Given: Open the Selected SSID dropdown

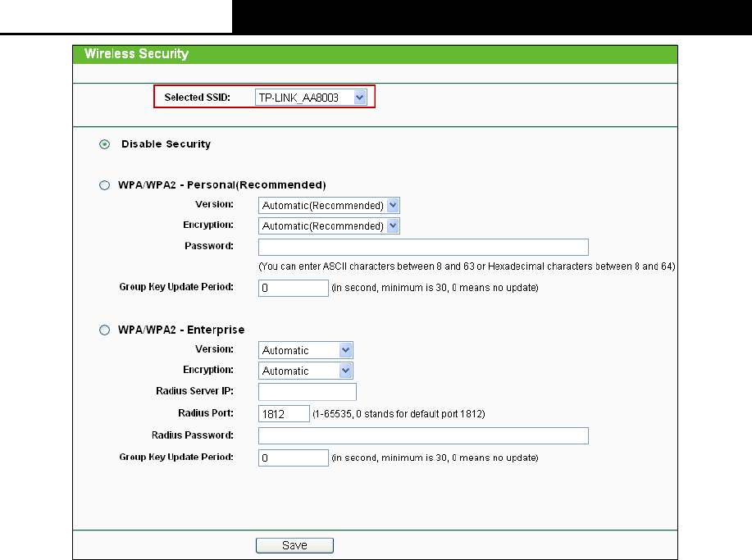Looking at the screenshot, I should pos(311,98).
